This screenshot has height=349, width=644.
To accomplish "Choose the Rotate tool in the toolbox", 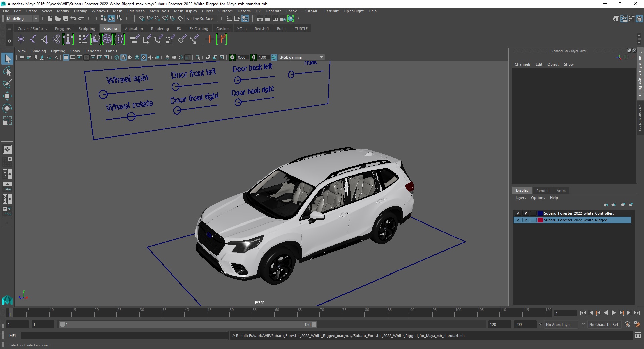I will (7, 108).
